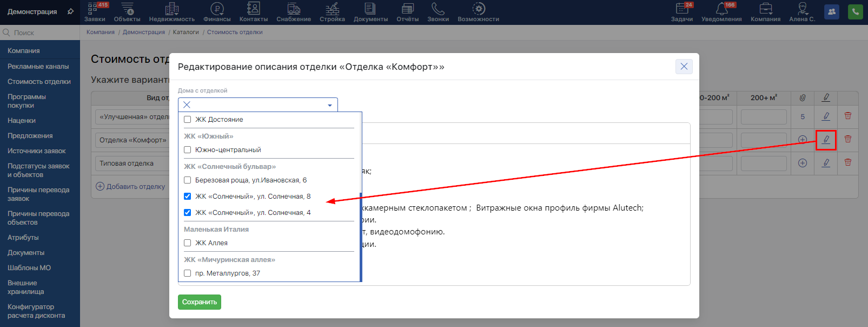Viewport: 868px width, 327px height.
Task: Collapse the Дома с отделкой dropdown arrow
Action: (330, 105)
